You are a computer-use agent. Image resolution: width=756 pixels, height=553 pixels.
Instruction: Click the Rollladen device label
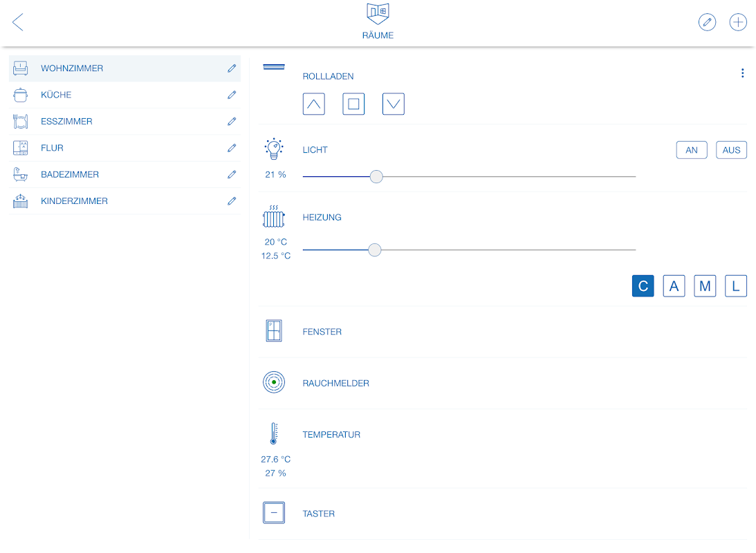[x=329, y=77]
